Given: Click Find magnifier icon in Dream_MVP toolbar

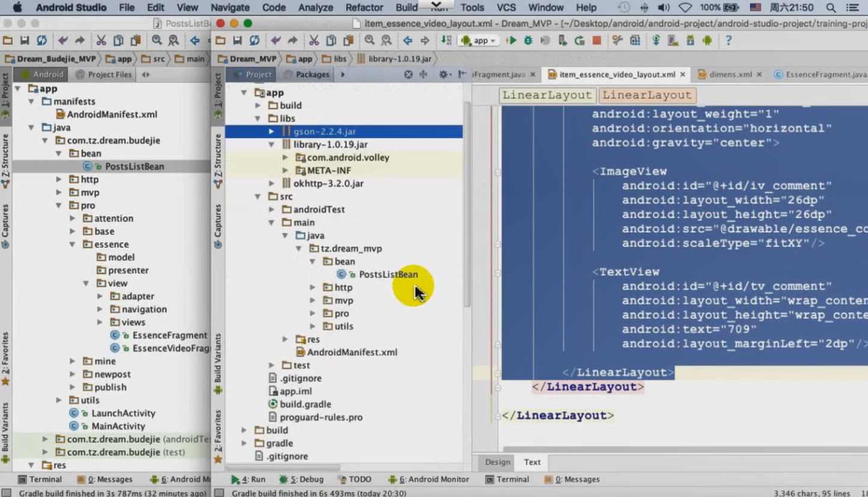Looking at the screenshot, I should click(369, 41).
